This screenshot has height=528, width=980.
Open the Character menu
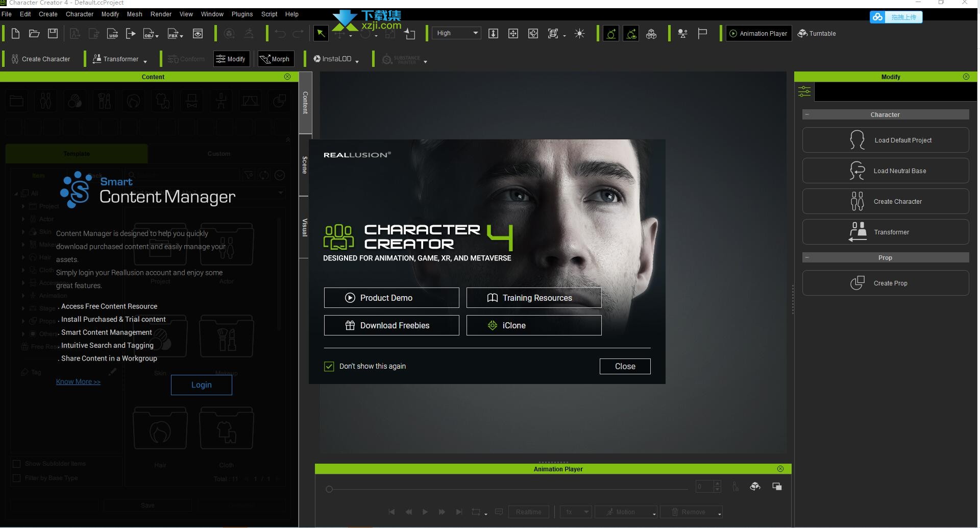[80, 14]
